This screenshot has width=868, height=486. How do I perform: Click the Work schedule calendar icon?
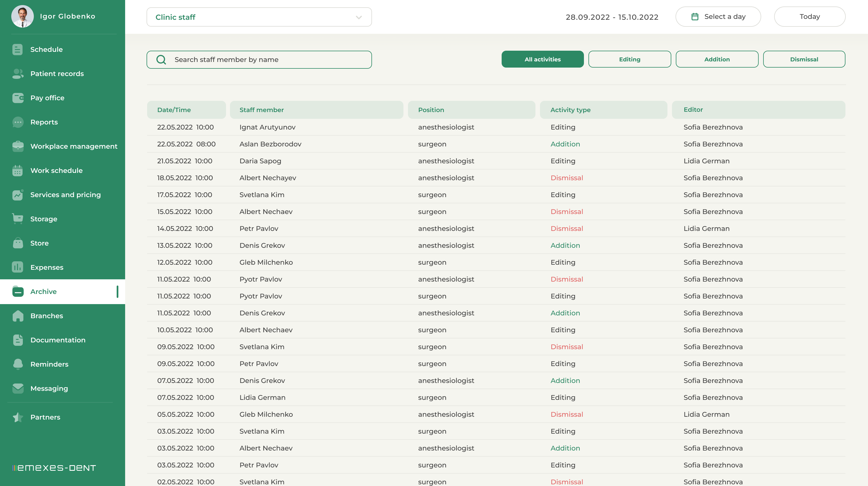point(17,171)
